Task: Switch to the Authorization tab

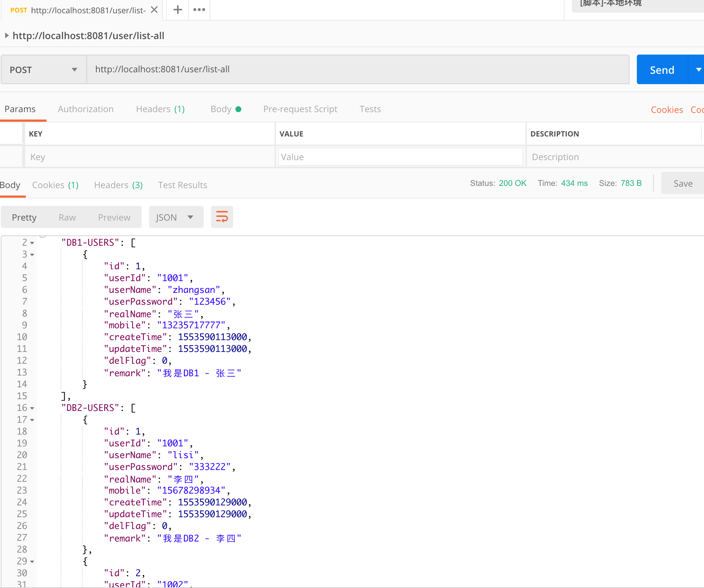Action: (x=86, y=109)
